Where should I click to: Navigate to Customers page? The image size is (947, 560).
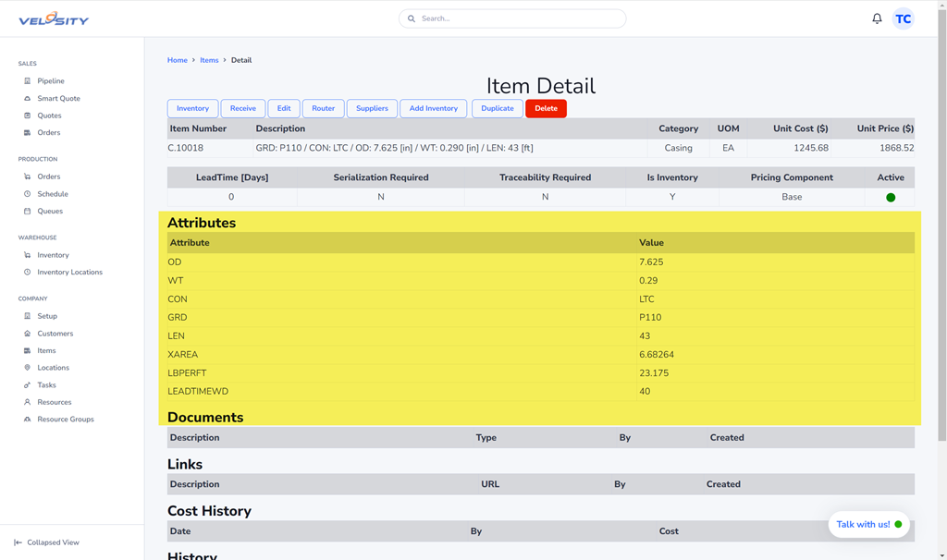pos(55,334)
